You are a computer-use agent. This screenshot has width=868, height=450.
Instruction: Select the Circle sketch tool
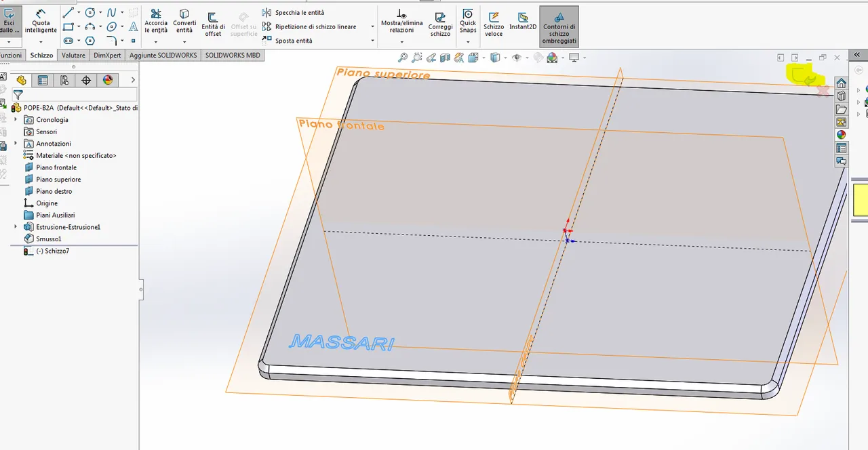point(90,13)
